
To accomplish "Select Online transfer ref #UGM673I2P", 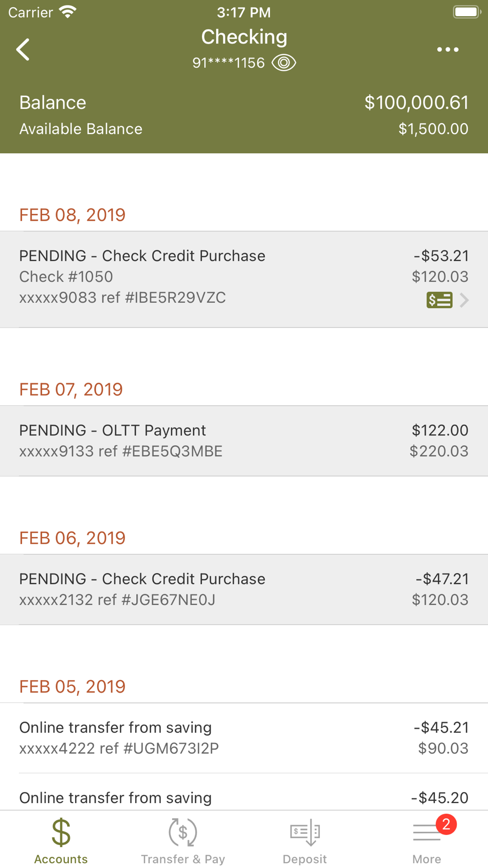I will pyautogui.click(x=244, y=738).
